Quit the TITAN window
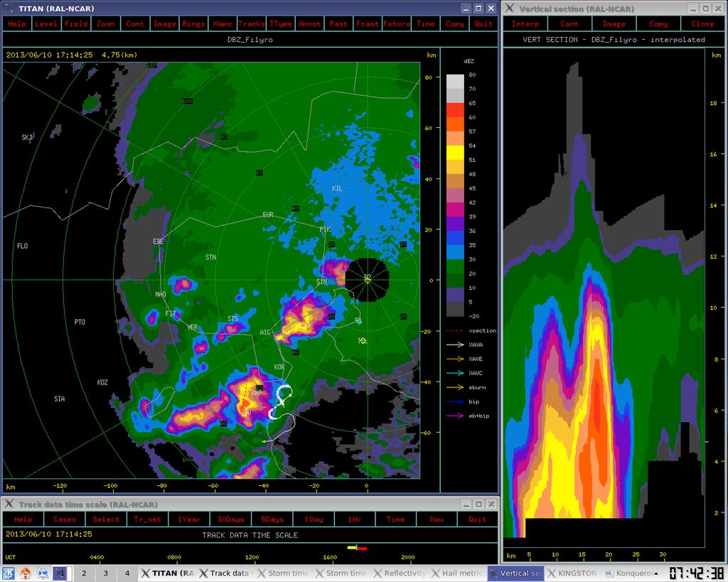The image size is (728, 582). tap(483, 23)
